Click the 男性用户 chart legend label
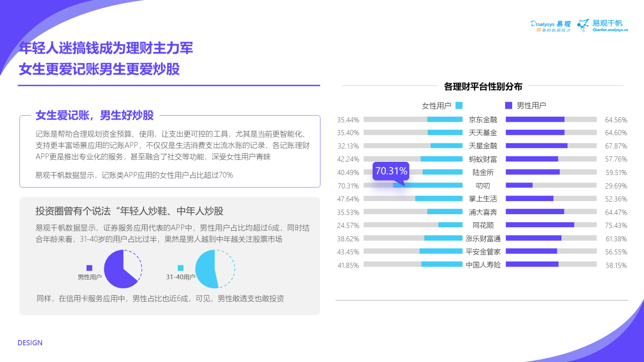The width and height of the screenshot is (644, 362). 531,106
